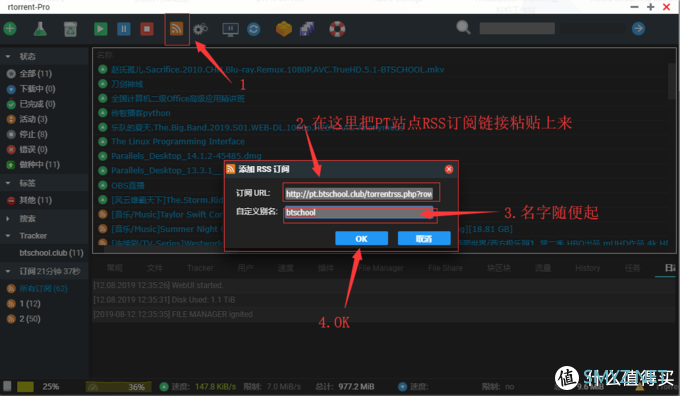Click the remove torrent trash icon
The image size is (680, 396).
coord(70,29)
